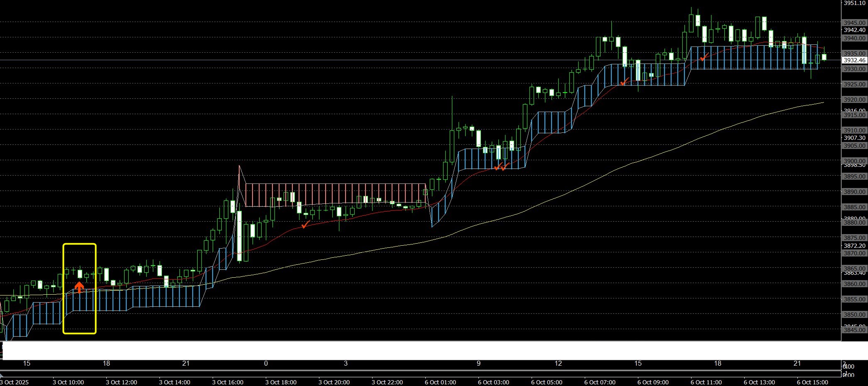Click the tall white candle left of pink cloud
Screen dimensions: 868x386
[239, 236]
